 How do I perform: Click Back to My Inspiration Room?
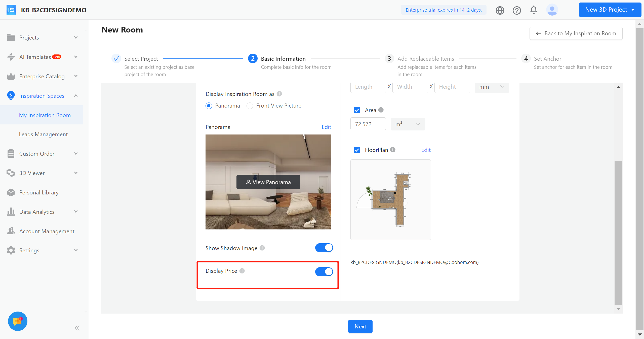tap(576, 33)
